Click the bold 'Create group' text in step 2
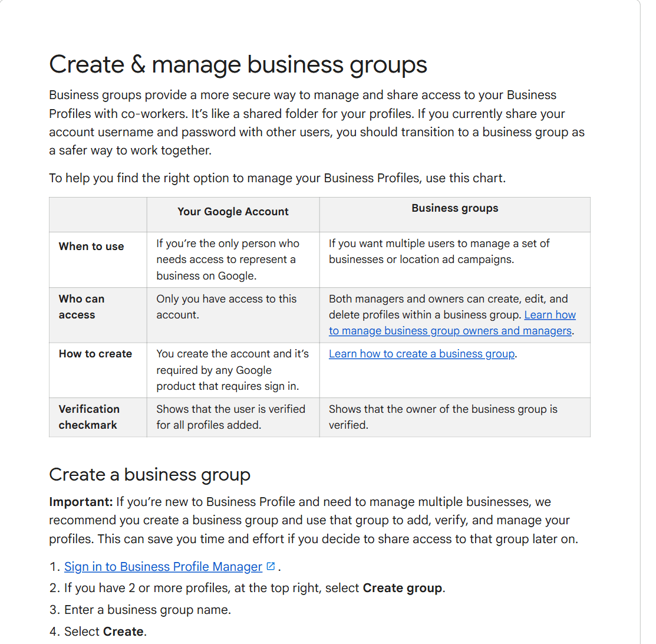Image resolution: width=656 pixels, height=644 pixels. tap(403, 588)
